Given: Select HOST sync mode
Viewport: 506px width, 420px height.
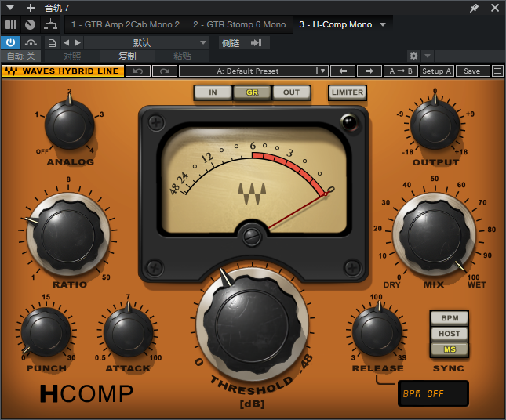Looking at the screenshot, I should 450,334.
